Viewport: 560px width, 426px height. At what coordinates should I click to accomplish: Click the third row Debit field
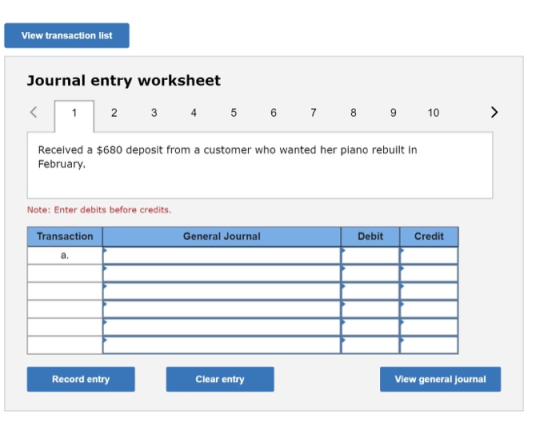click(x=370, y=291)
